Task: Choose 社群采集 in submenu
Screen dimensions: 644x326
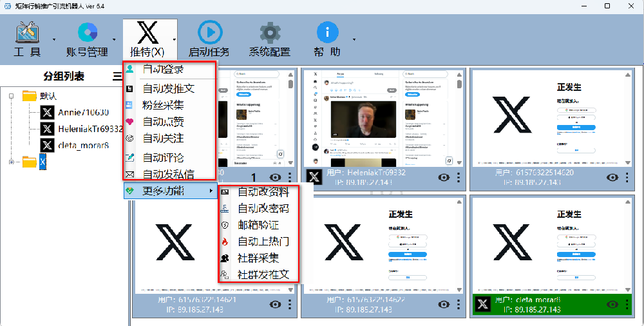Action: (x=259, y=258)
